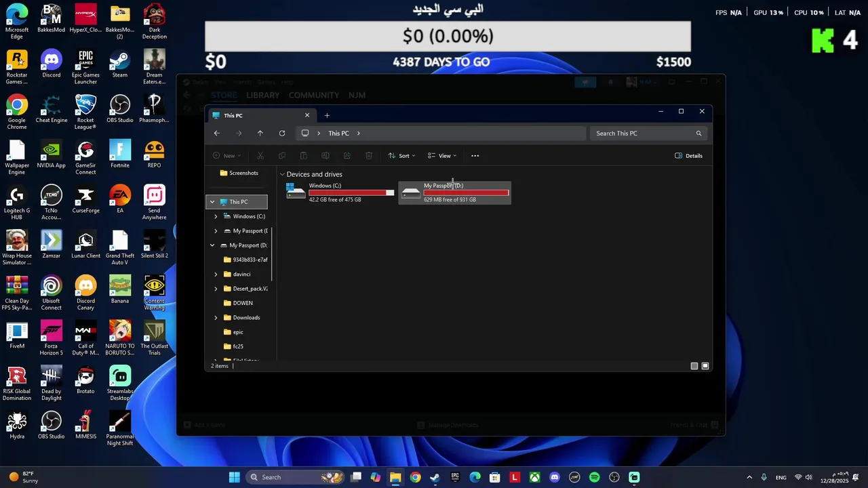Open Screenshots folder in sidebar
The height and width of the screenshot is (488, 868).
click(x=239, y=173)
